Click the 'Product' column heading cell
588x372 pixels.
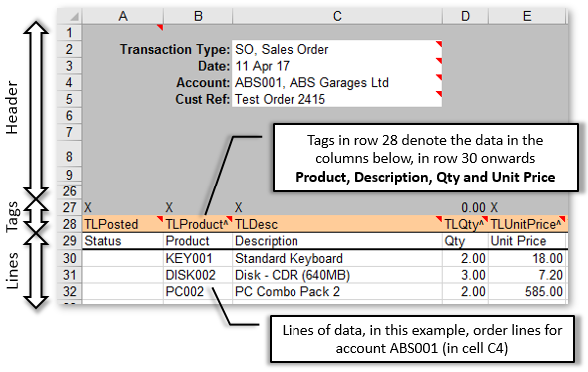click(198, 241)
